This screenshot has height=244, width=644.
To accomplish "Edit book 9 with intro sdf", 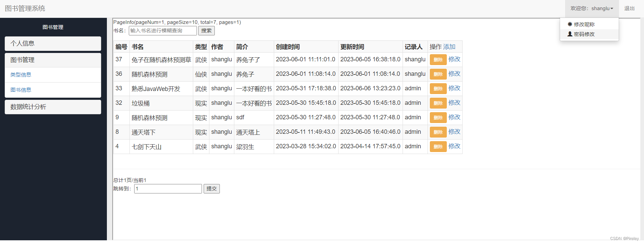I will (x=454, y=117).
